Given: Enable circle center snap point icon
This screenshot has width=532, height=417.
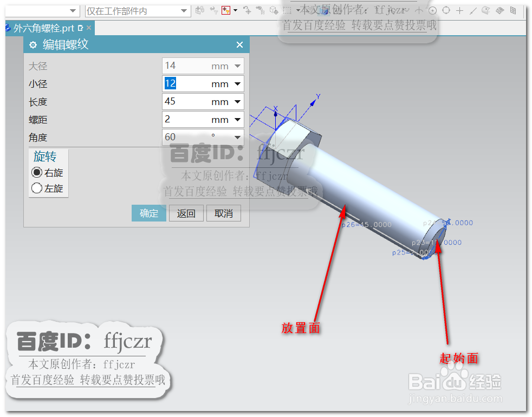Looking at the screenshot, I should pyautogui.click(x=432, y=10).
